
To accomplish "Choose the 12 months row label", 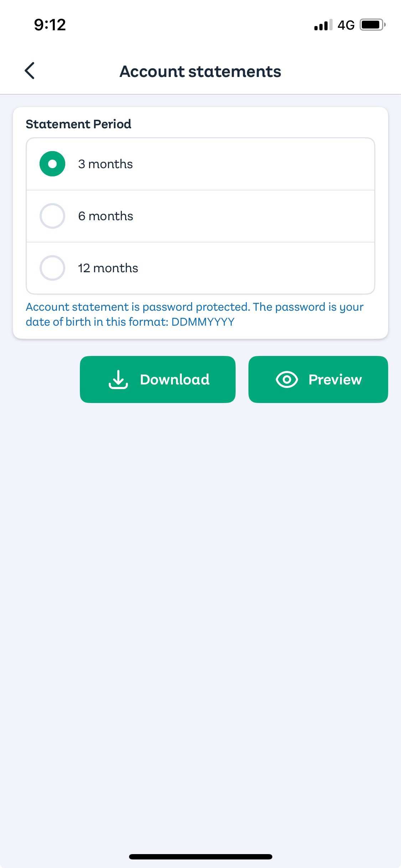I will [108, 268].
